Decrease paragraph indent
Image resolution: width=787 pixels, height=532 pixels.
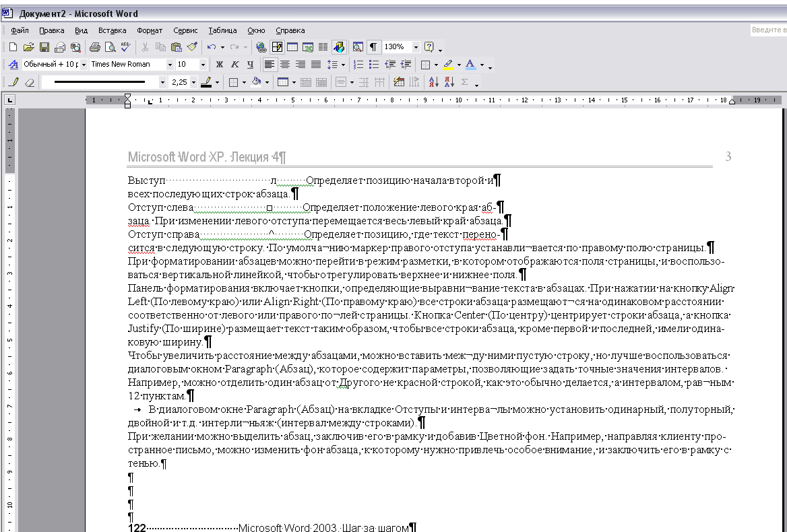[389, 64]
